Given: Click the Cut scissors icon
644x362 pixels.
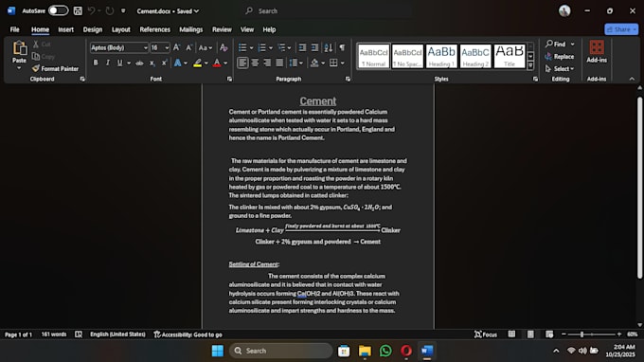Looking at the screenshot, I should point(36,44).
